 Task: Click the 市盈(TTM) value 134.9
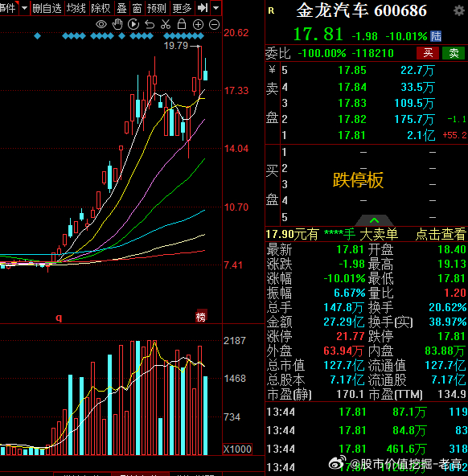coord(452,394)
